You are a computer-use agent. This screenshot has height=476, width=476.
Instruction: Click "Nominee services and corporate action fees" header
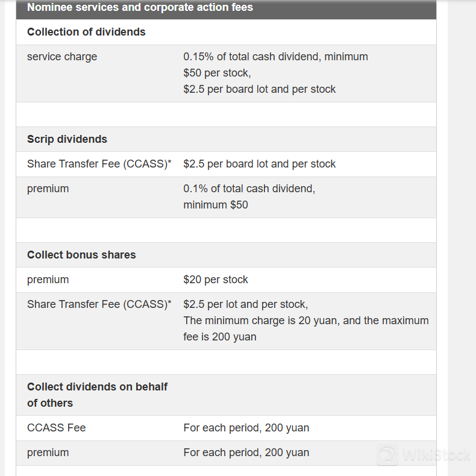coord(140,8)
